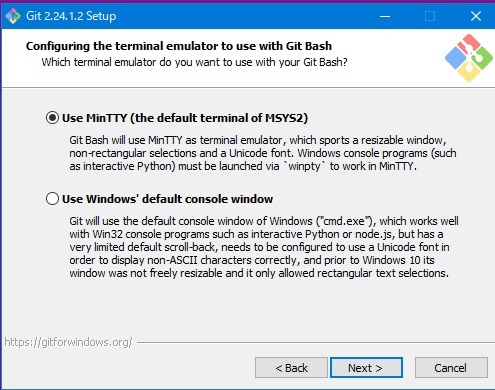495x390 pixels.
Task: Click the 'Use Windows' default console window' label text
Action: point(167,199)
